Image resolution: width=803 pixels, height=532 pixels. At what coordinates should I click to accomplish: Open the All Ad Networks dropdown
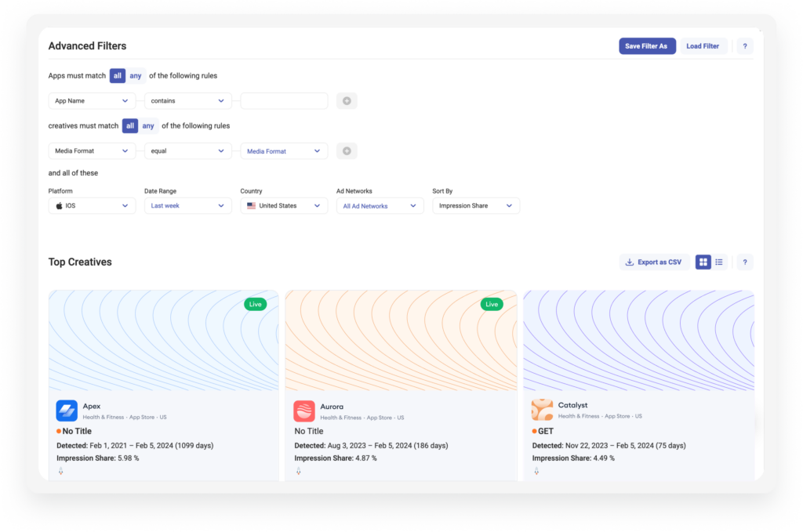coord(380,205)
